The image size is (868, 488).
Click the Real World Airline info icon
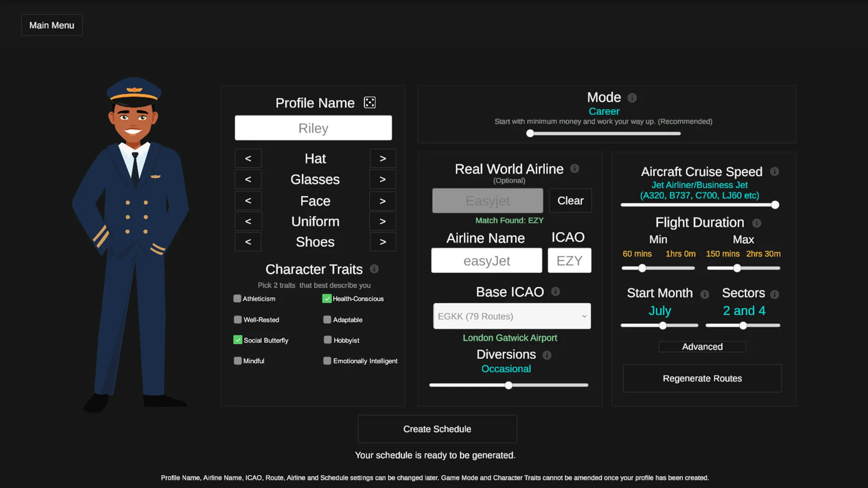(575, 169)
